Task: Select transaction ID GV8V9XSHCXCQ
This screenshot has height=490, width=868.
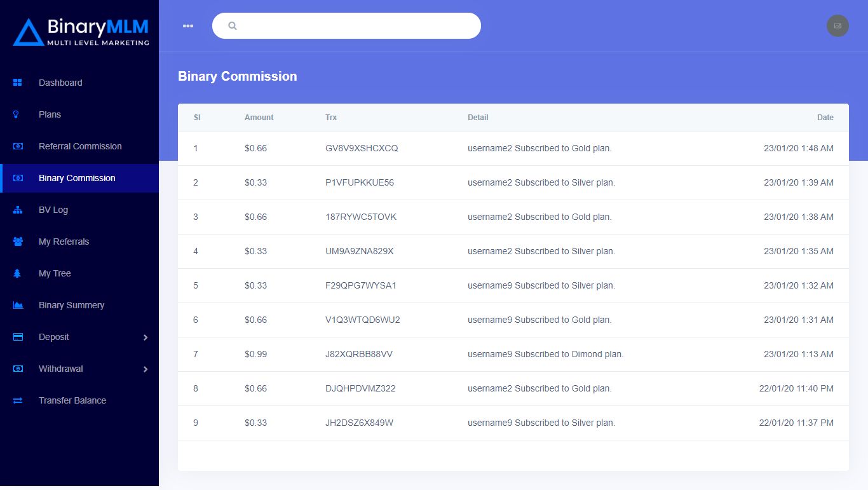Action: tap(362, 148)
